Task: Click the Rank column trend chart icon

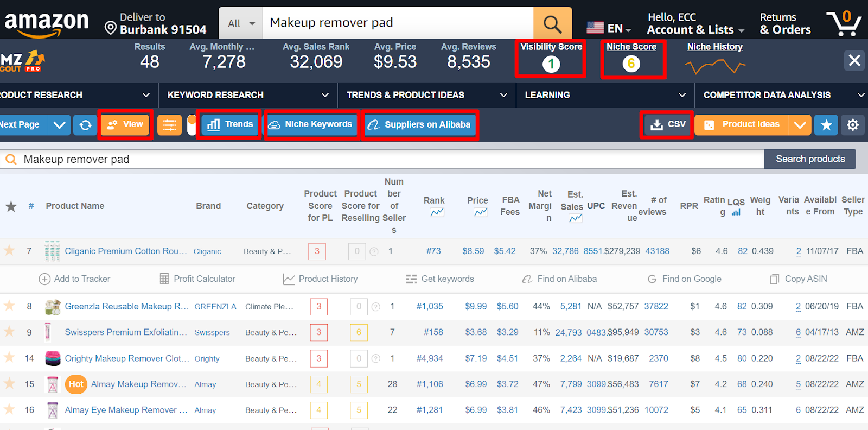Action: point(437,213)
